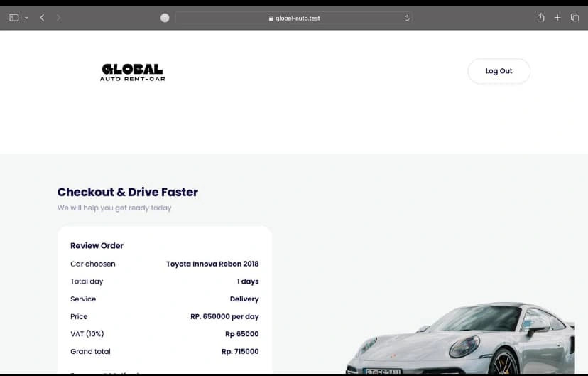Click the lock icon in address bar
Image resolution: width=588 pixels, height=376 pixels.
point(271,18)
